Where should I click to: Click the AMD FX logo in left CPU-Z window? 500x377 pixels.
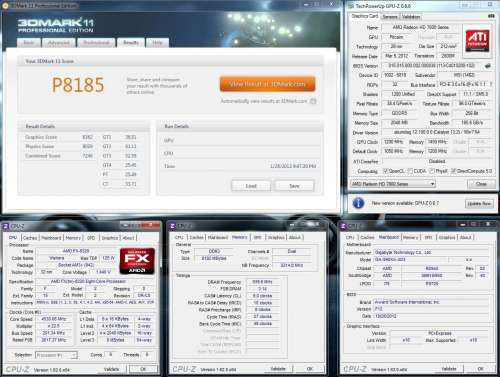(137, 261)
